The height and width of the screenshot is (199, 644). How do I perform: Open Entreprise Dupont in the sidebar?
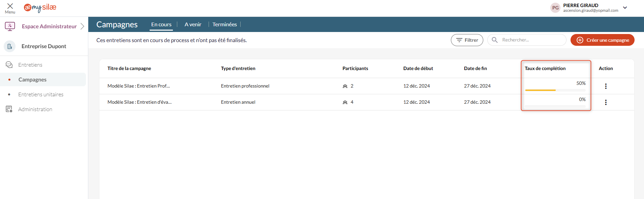pyautogui.click(x=44, y=46)
